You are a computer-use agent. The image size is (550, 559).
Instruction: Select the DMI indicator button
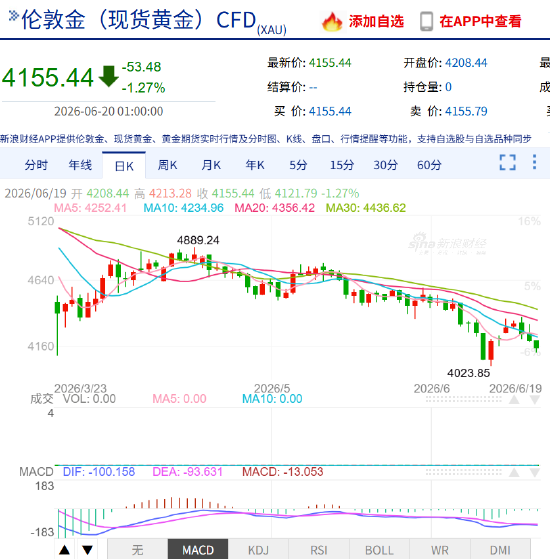tap(500, 550)
